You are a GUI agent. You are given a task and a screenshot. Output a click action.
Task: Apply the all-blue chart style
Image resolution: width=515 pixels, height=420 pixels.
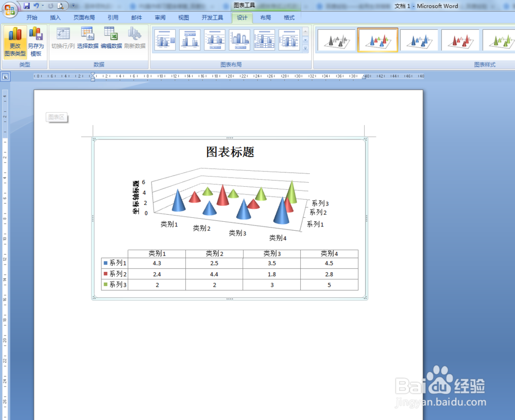pos(419,40)
